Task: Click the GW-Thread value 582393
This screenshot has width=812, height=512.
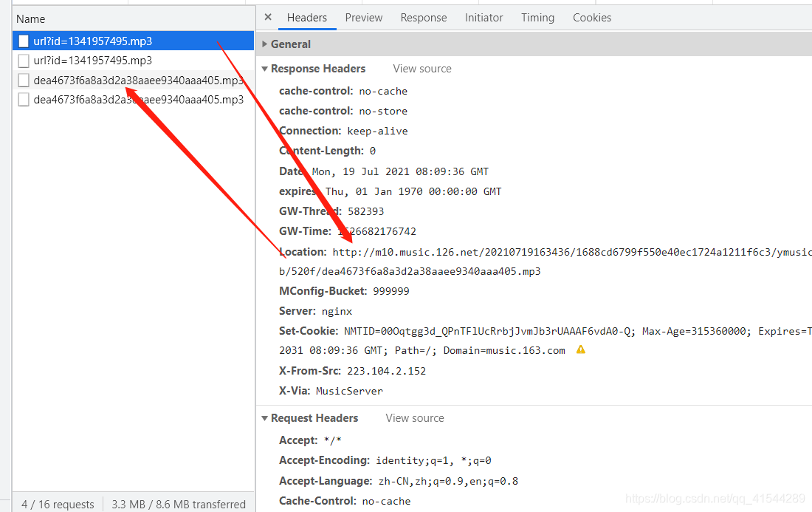Action: click(365, 211)
